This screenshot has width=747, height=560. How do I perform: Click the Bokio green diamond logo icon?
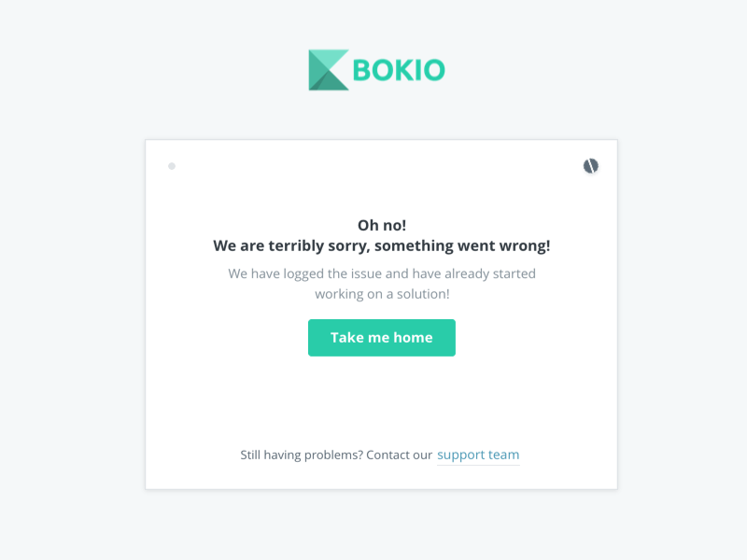[326, 69]
